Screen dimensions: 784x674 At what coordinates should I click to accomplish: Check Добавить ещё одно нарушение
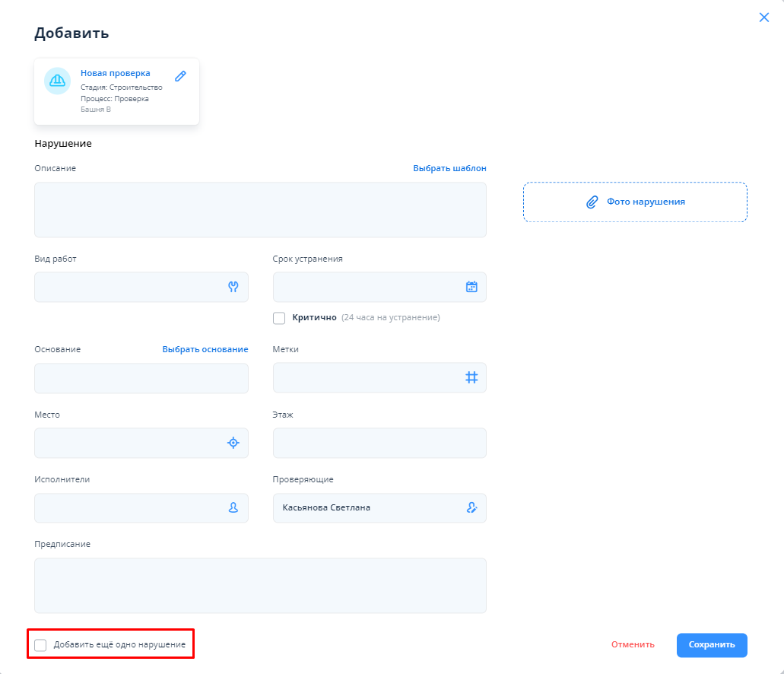(x=40, y=645)
